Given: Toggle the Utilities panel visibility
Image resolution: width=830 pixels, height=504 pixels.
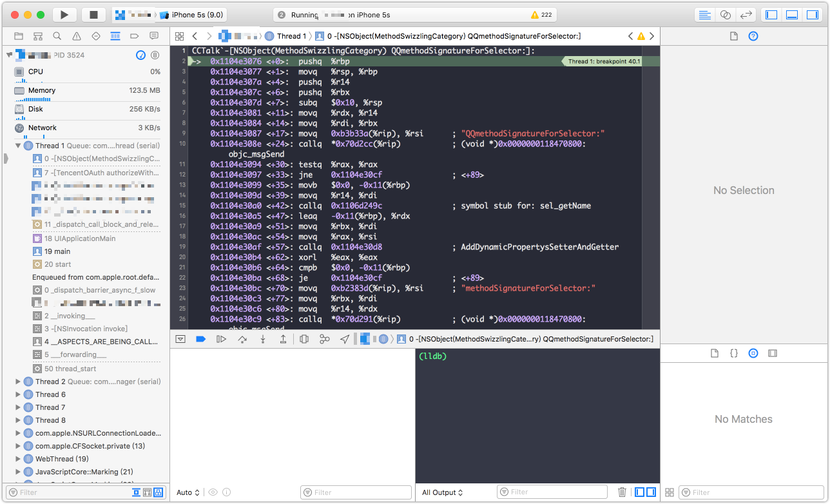Looking at the screenshot, I should pos(813,15).
